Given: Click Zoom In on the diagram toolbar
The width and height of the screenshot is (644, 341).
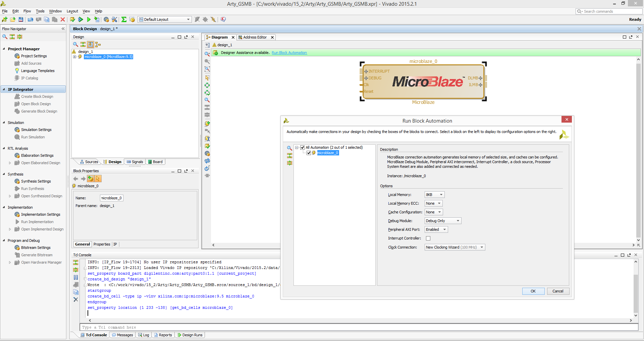Looking at the screenshot, I should pos(207,54).
